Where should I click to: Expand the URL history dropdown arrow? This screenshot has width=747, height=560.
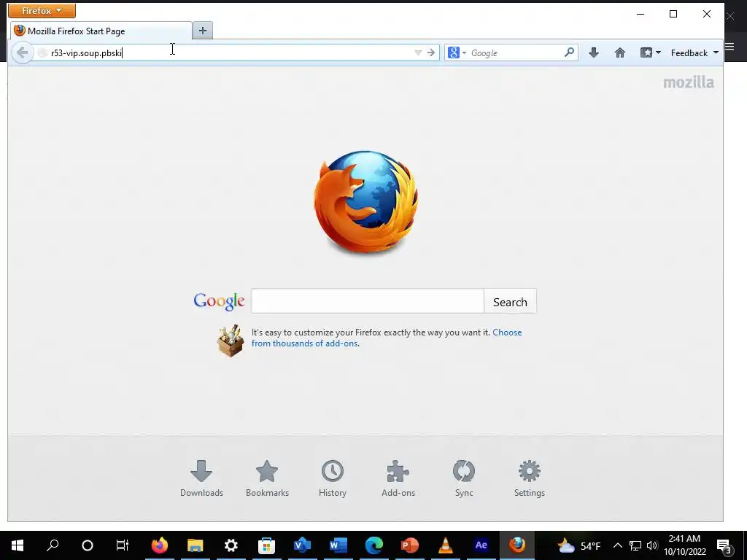click(x=418, y=52)
